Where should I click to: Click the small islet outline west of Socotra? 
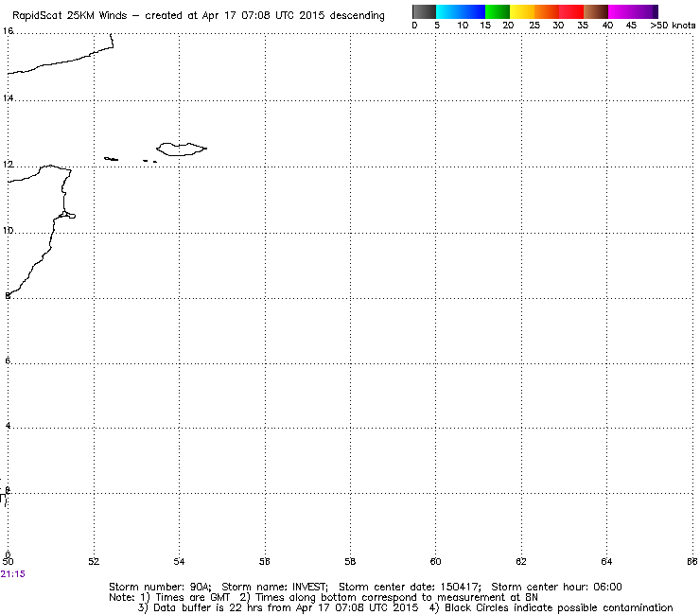pyautogui.click(x=112, y=159)
